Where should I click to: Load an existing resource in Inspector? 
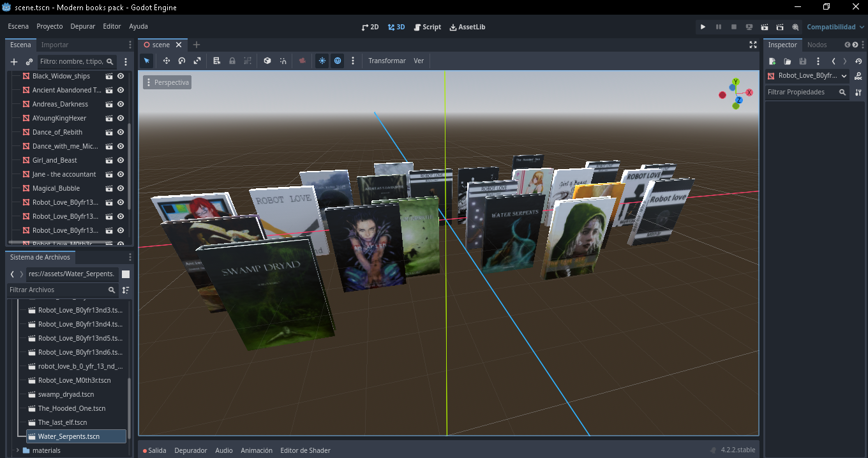point(788,61)
